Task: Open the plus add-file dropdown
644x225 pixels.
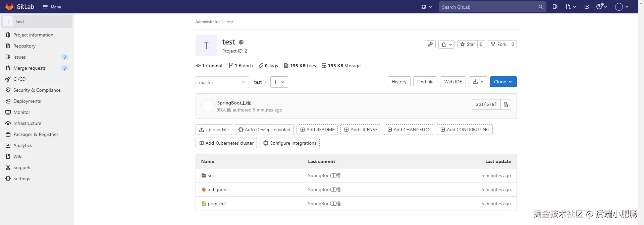Action: (x=279, y=82)
